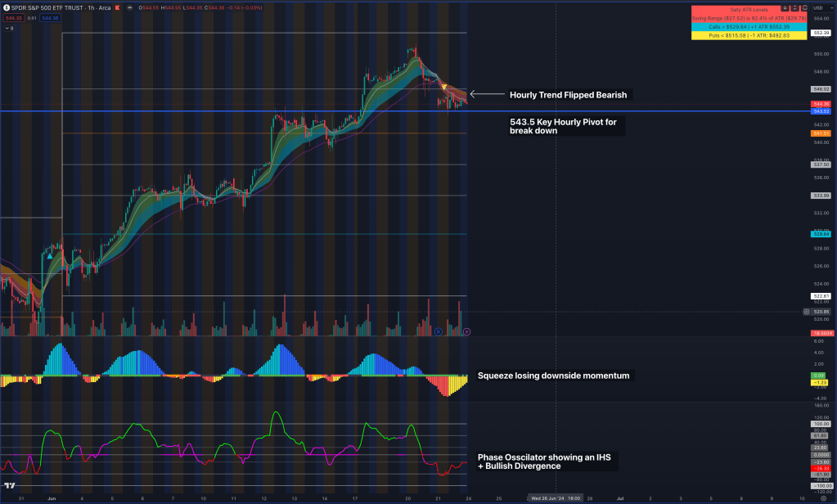This screenshot has width=837, height=504.
Task: Select the Squeeze losing downside momentum note
Action: pos(553,376)
